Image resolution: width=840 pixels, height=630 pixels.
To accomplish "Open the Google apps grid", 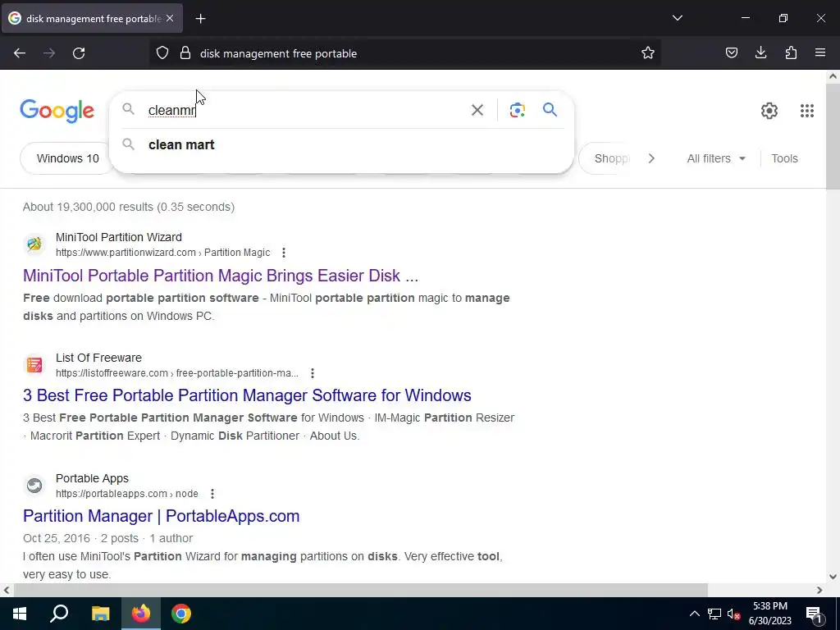I will (807, 111).
